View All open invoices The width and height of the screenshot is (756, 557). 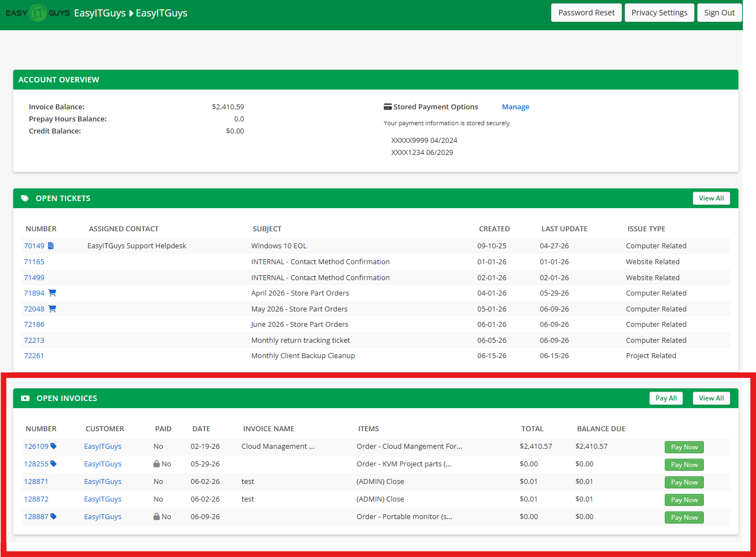click(x=711, y=398)
